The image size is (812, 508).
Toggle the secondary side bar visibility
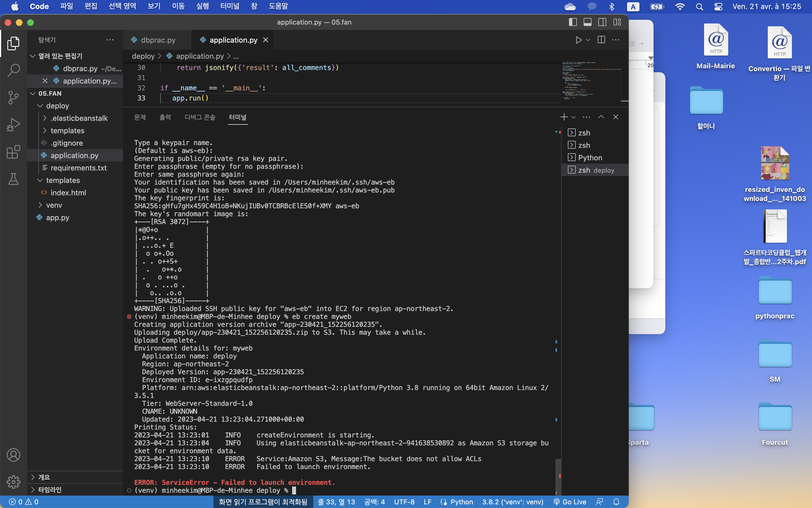602,22
